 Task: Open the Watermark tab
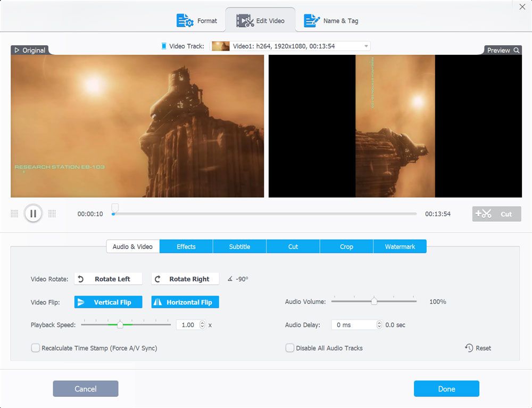coord(400,247)
